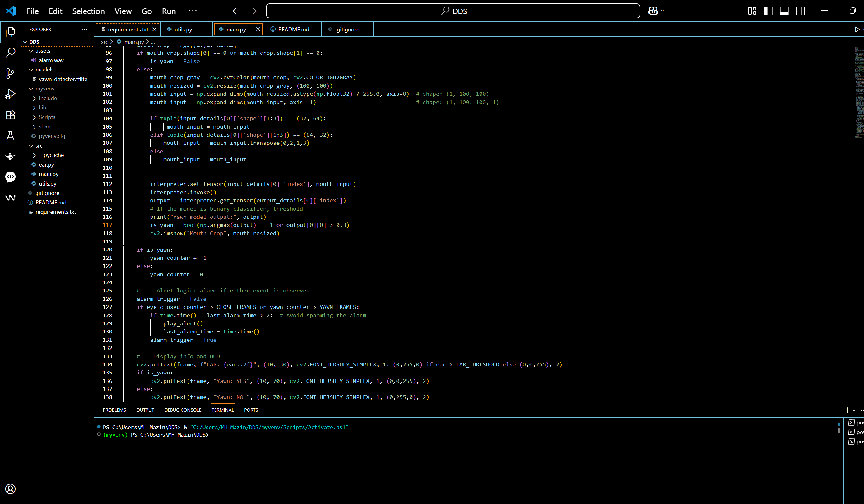
Task: Open the Extensions view
Action: [10, 115]
